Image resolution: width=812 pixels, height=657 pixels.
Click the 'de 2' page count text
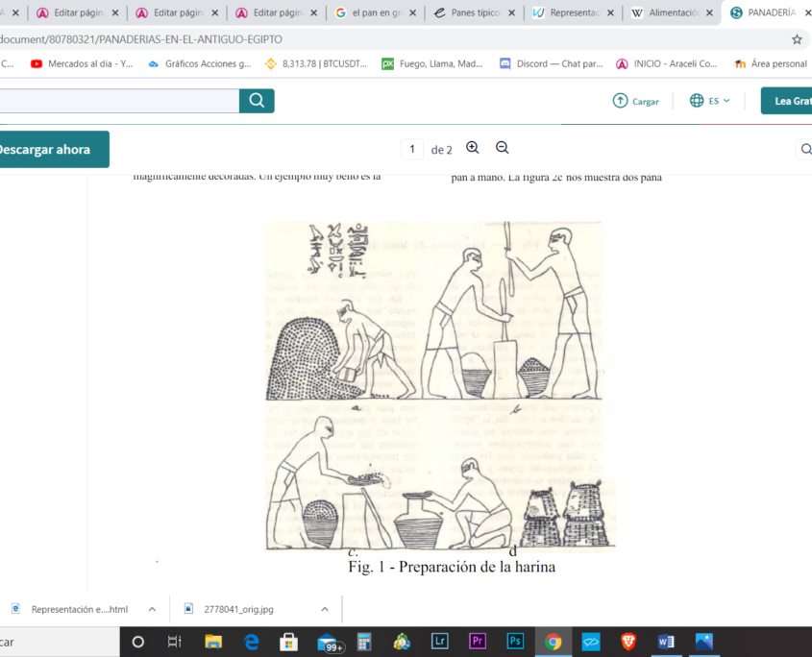point(442,150)
